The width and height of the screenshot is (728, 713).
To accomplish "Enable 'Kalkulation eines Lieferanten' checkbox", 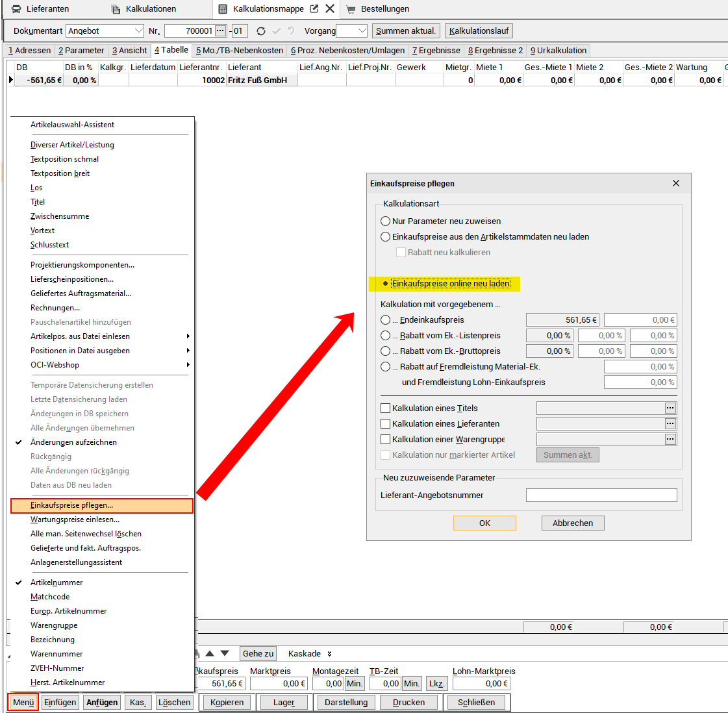I will [x=385, y=424].
